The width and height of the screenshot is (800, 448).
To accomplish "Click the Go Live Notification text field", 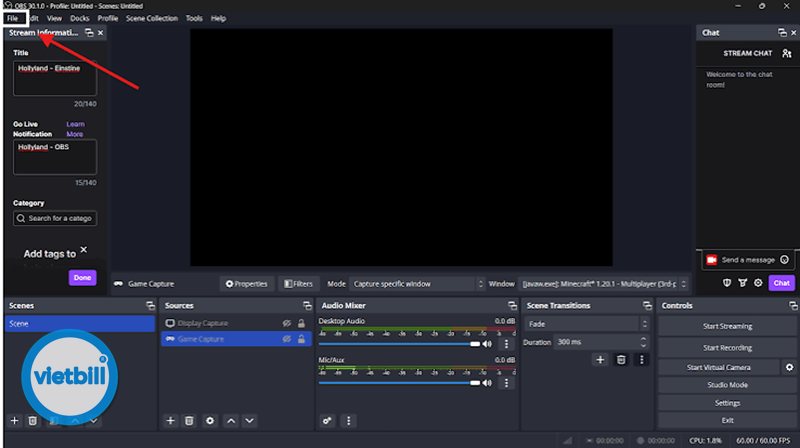I will tap(55, 157).
